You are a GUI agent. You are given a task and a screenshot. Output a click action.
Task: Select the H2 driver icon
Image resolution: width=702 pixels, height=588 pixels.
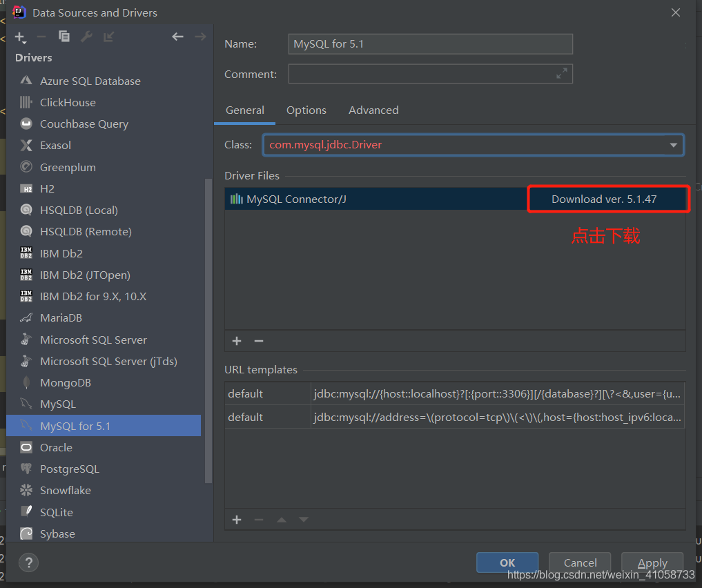(26, 189)
